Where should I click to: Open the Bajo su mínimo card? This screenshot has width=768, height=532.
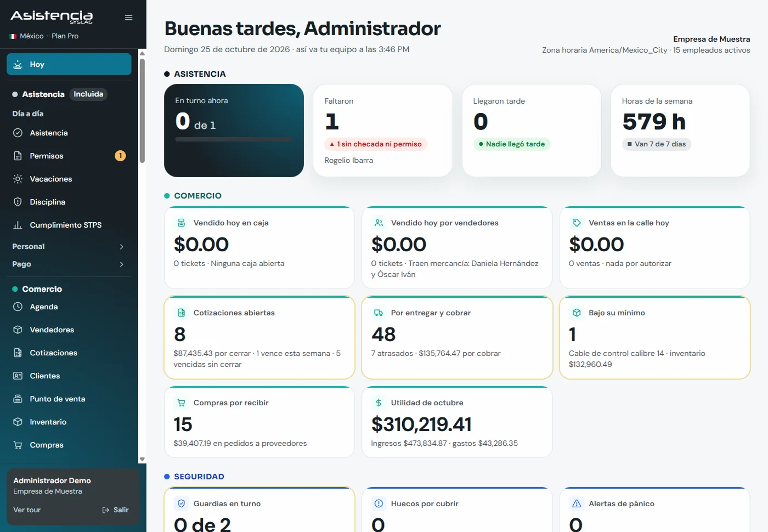point(654,337)
